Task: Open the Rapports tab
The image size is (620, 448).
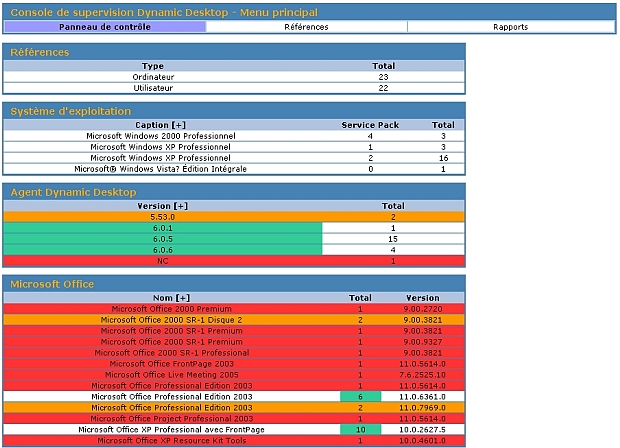Action: coord(510,27)
